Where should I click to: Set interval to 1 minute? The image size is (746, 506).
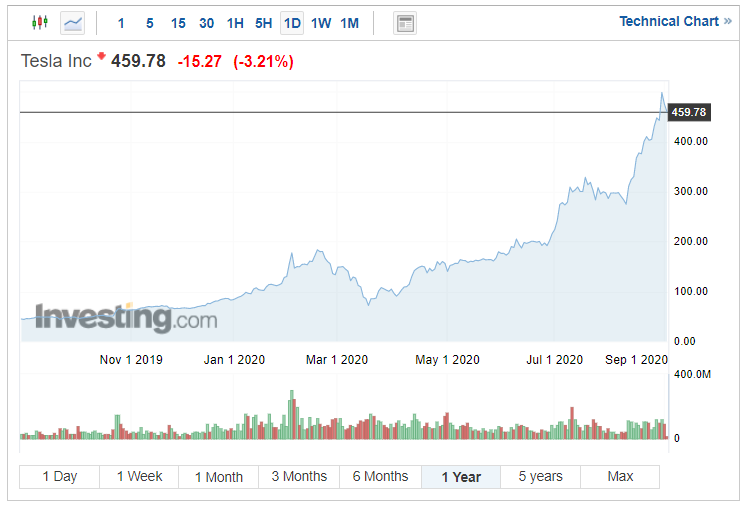pos(122,23)
